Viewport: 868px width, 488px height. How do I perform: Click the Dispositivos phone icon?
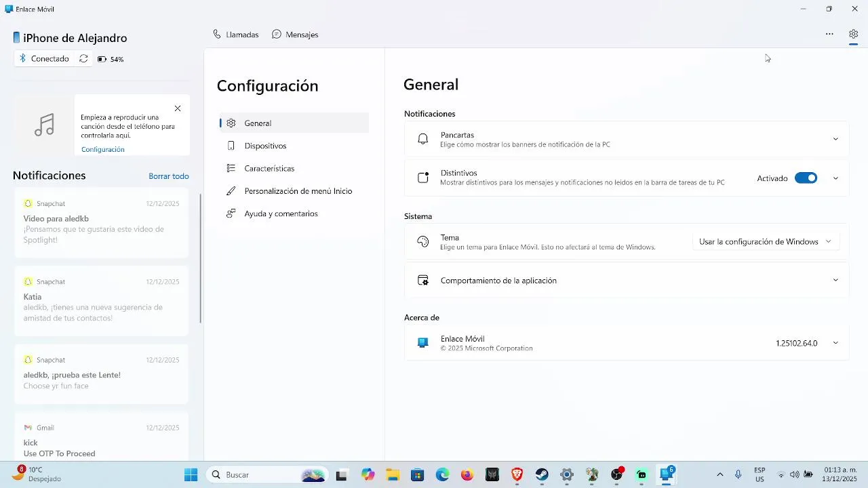coord(231,146)
